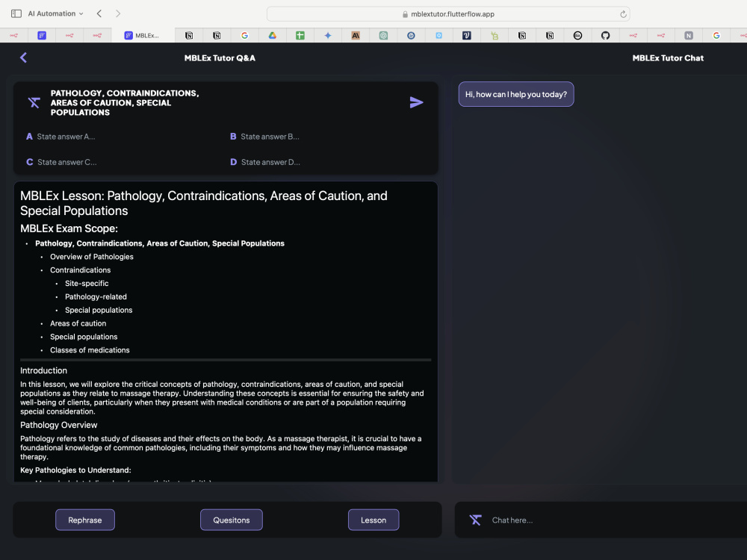Viewport: 747px width, 560px height.
Task: Click the question title PATHOLOGY, CONTRAINDICATIONS text
Action: pyautogui.click(x=125, y=103)
